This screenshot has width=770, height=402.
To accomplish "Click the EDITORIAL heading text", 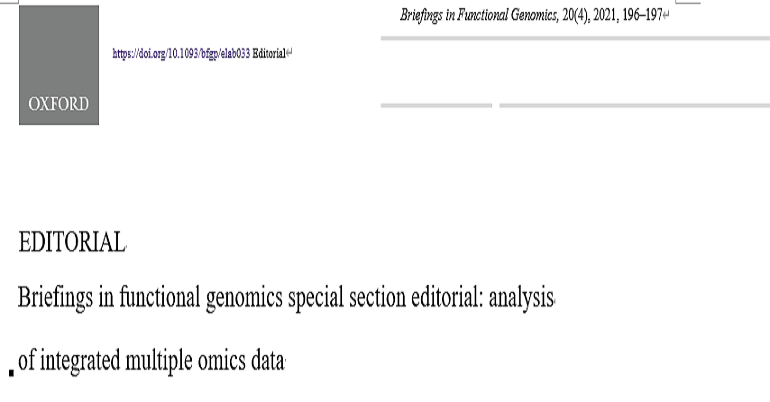I will click(72, 242).
